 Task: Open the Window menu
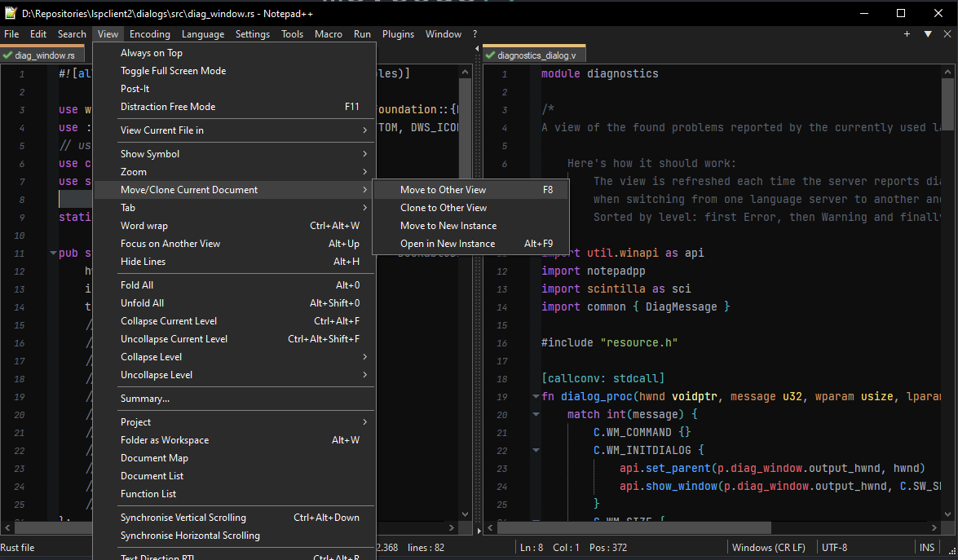pos(443,34)
